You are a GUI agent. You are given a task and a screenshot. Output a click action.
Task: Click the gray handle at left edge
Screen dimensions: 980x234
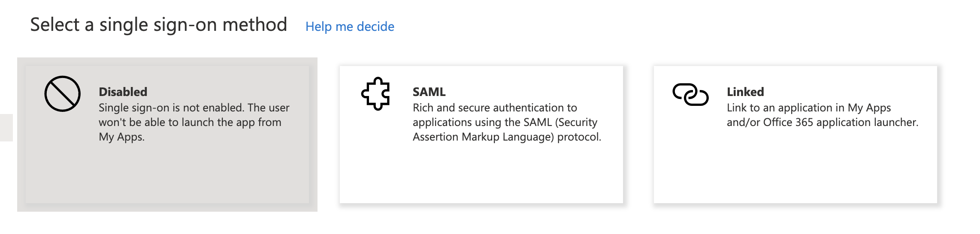(6, 127)
